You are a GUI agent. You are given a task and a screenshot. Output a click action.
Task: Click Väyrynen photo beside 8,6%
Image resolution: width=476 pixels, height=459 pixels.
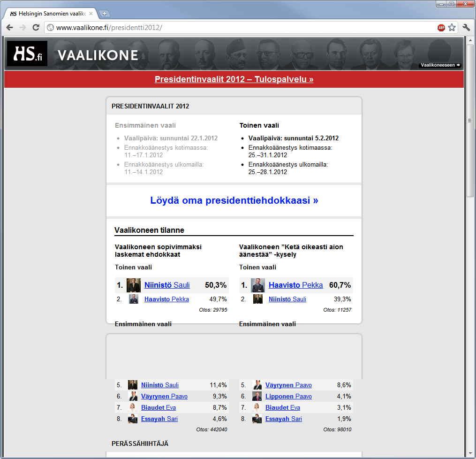[257, 385]
